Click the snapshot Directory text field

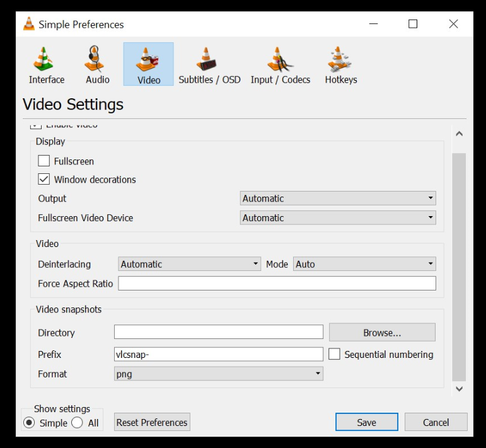(x=219, y=332)
